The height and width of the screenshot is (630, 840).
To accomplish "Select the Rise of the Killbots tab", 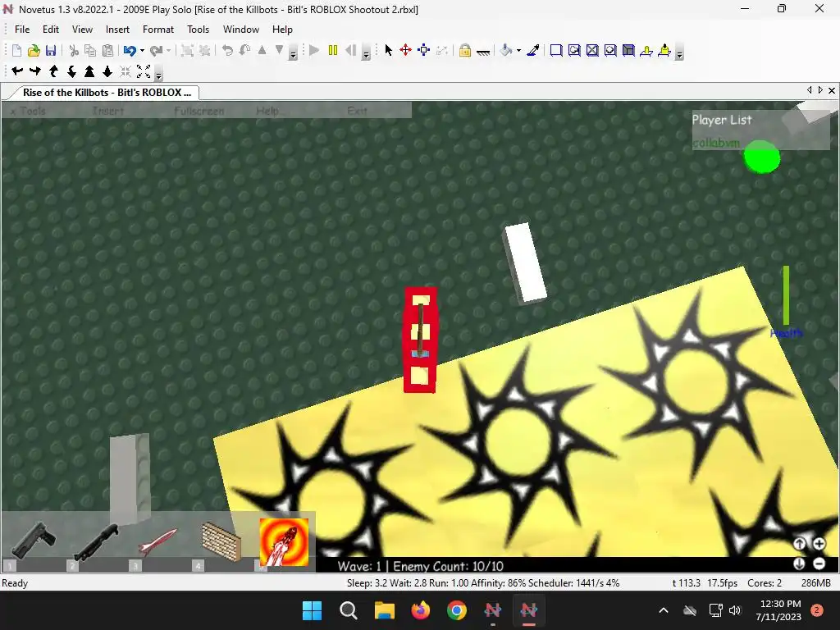I will click(107, 92).
